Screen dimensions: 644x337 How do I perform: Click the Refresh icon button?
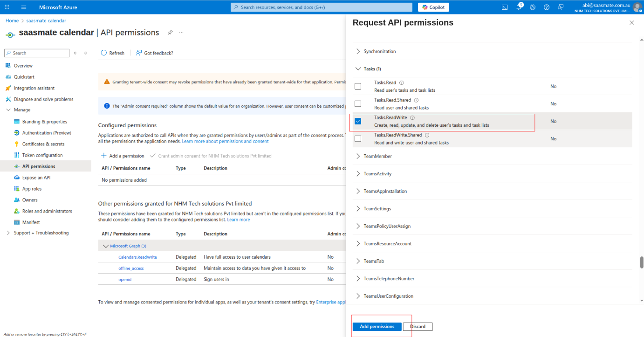tap(104, 53)
